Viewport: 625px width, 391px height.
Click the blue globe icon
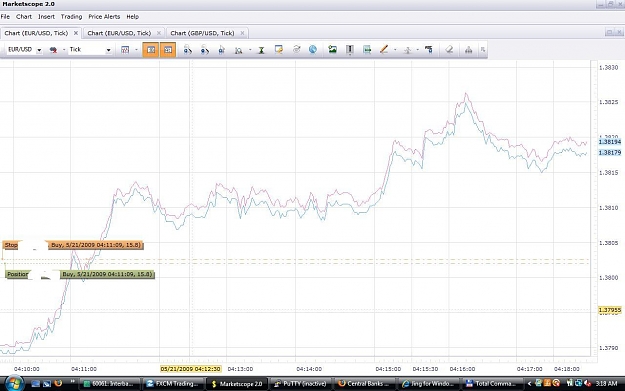tap(313, 50)
